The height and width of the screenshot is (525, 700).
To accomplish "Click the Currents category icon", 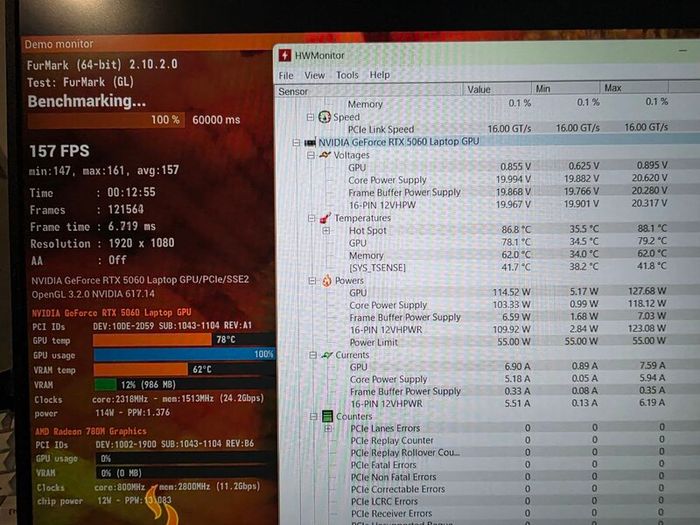I will point(327,355).
